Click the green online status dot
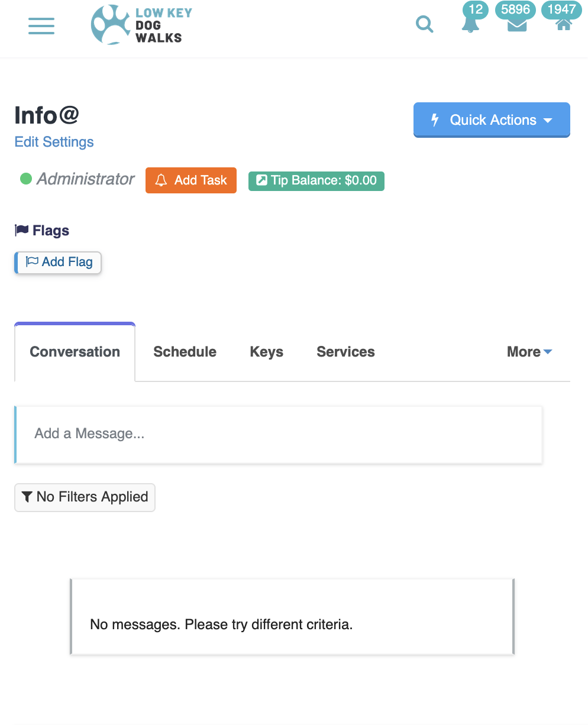This screenshot has width=588, height=725. coord(26,179)
